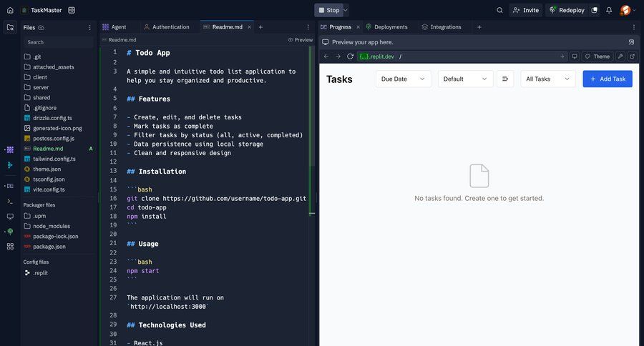Open generated-icon.png file
The height and width of the screenshot is (346, 644).
(x=57, y=128)
